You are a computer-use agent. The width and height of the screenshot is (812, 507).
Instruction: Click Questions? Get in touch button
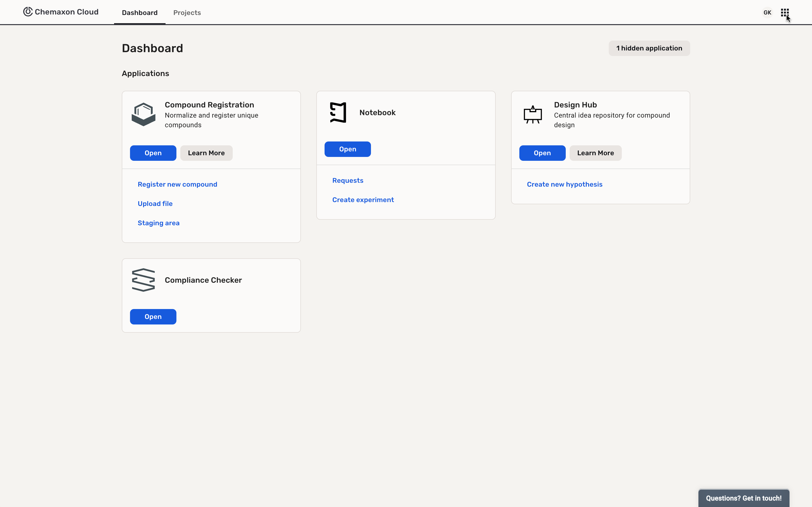[744, 498]
